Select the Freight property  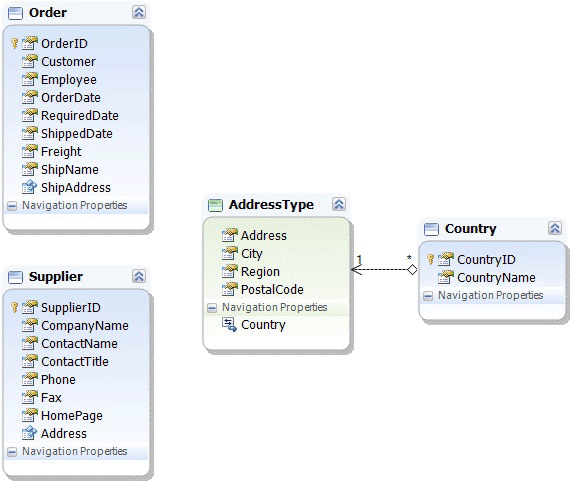point(61,151)
